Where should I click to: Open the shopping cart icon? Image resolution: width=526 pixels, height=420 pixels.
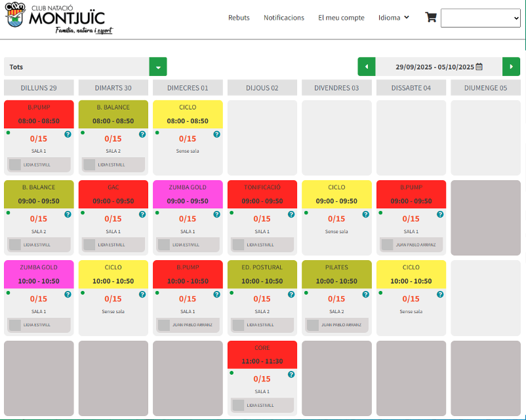431,18
